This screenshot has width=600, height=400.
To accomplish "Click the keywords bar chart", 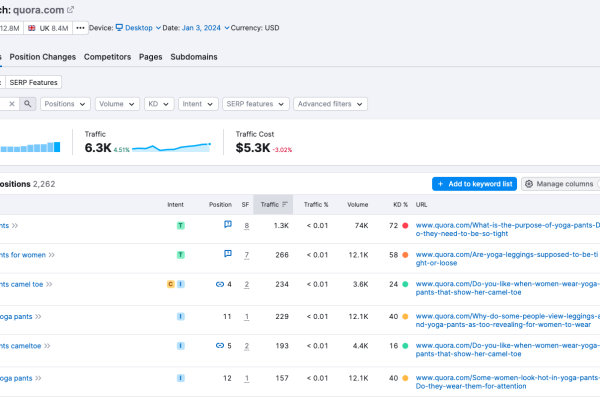I will pyautogui.click(x=30, y=147).
